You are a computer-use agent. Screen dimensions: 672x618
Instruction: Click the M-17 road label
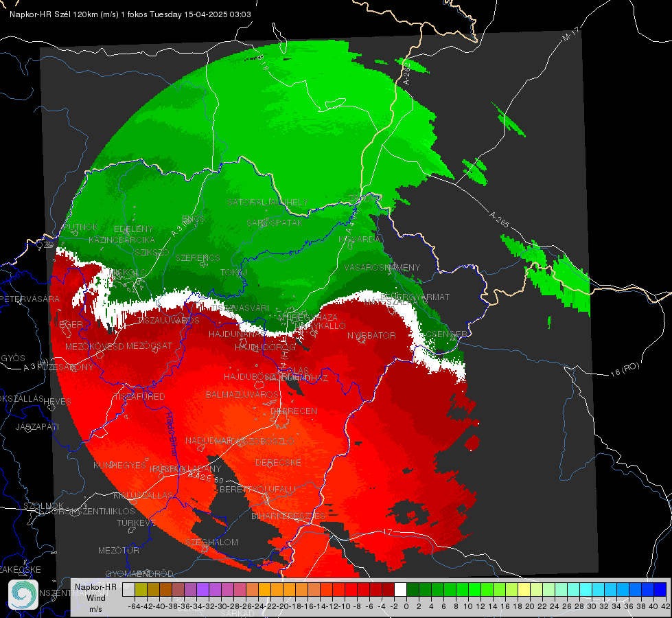(x=570, y=34)
